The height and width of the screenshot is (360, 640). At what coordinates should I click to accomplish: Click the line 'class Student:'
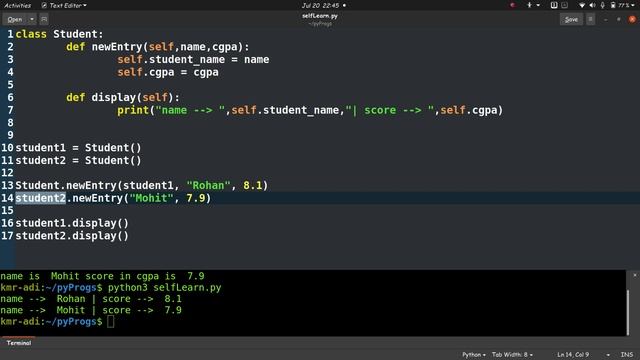[x=60, y=34]
